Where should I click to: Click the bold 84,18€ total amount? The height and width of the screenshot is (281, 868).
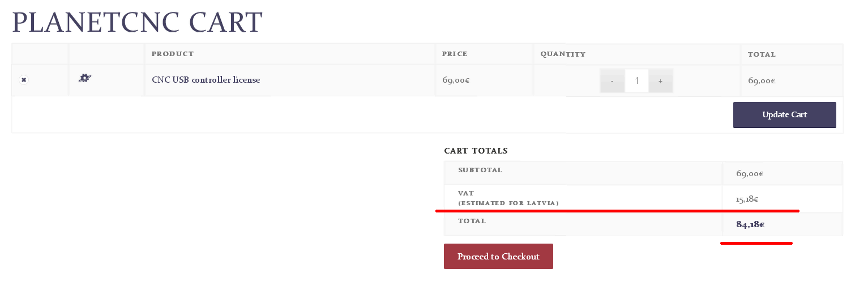(x=750, y=224)
